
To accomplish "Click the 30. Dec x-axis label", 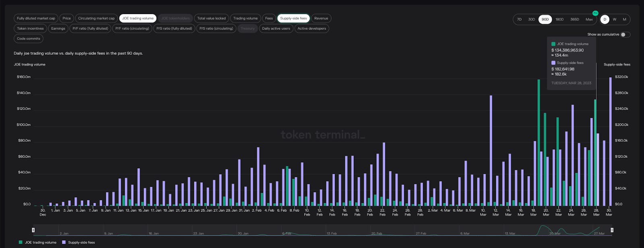I will (43, 212).
